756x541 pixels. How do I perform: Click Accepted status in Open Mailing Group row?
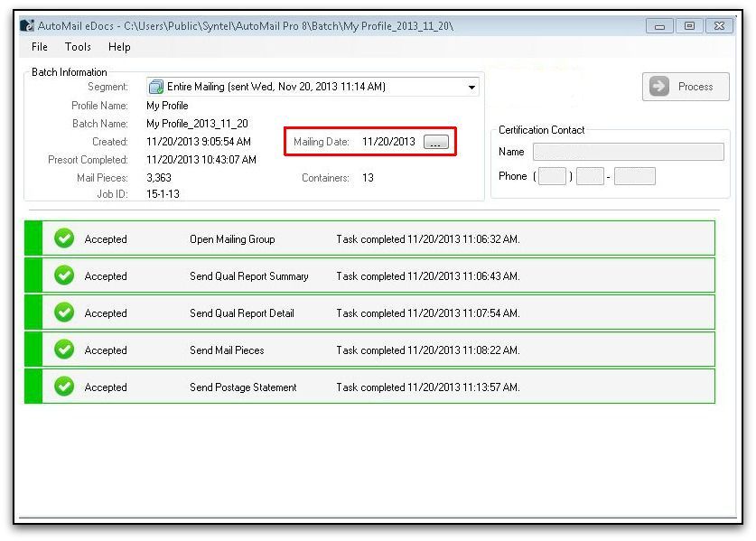[106, 239]
